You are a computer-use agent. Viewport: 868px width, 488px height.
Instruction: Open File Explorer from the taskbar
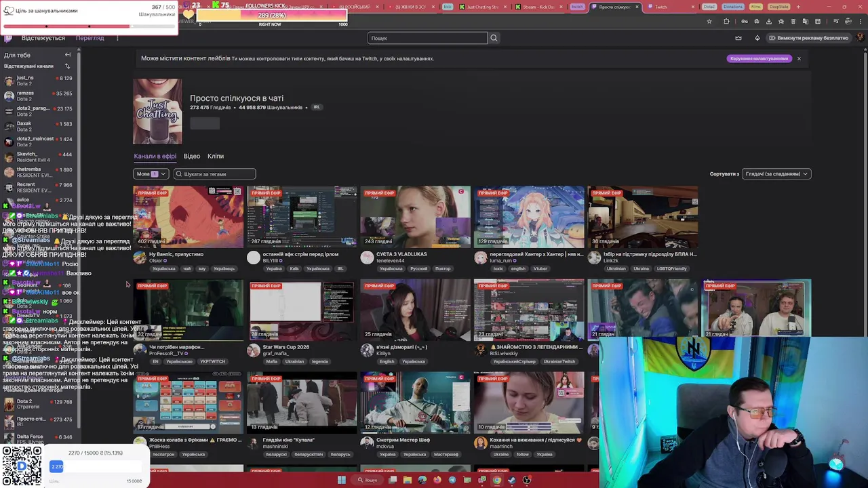click(x=408, y=480)
